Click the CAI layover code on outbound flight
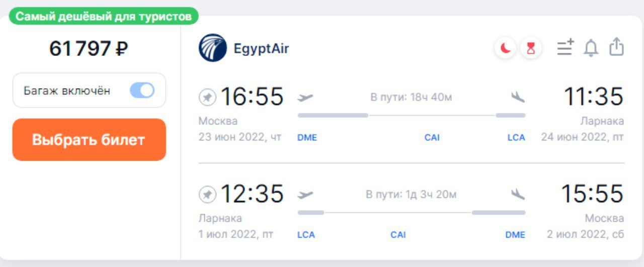The image size is (644, 267). (432, 138)
